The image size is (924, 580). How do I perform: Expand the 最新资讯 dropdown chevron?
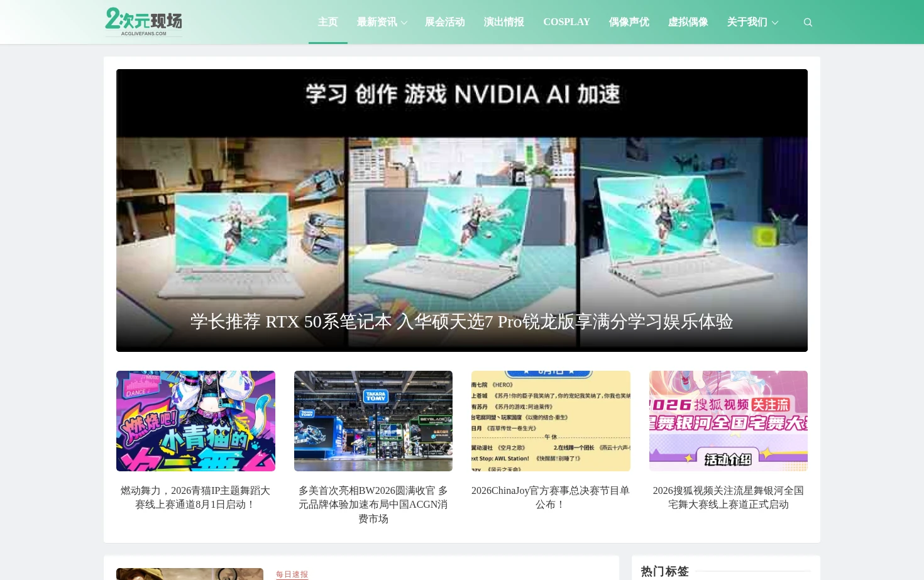click(404, 23)
